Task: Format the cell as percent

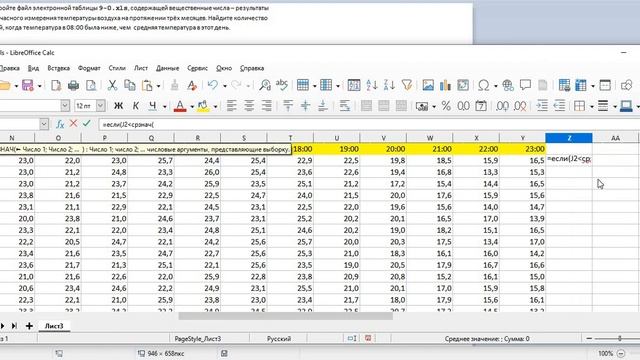Action: (446, 106)
